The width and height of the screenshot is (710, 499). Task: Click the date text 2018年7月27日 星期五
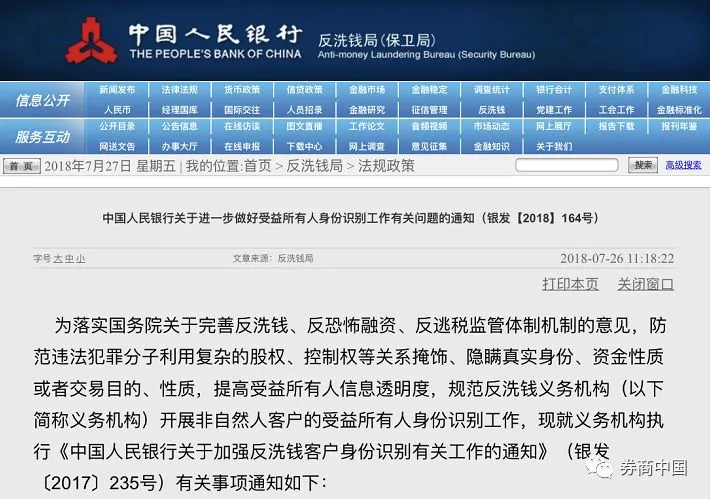point(110,166)
